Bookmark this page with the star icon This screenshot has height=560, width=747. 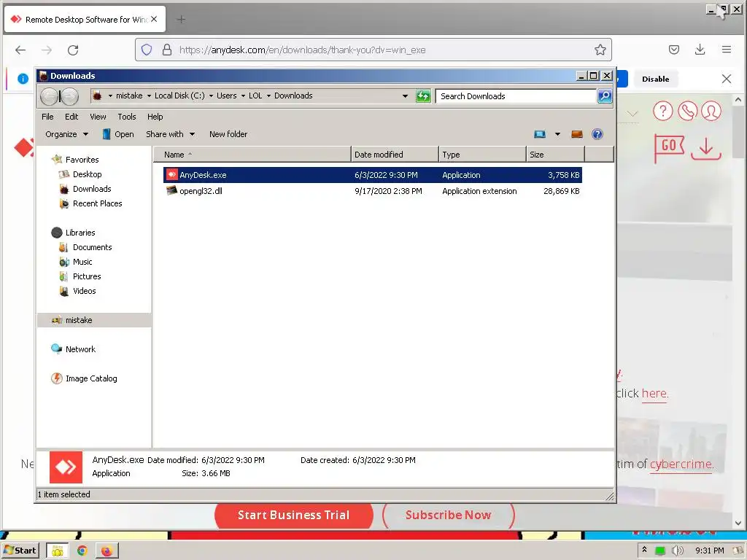(x=600, y=50)
